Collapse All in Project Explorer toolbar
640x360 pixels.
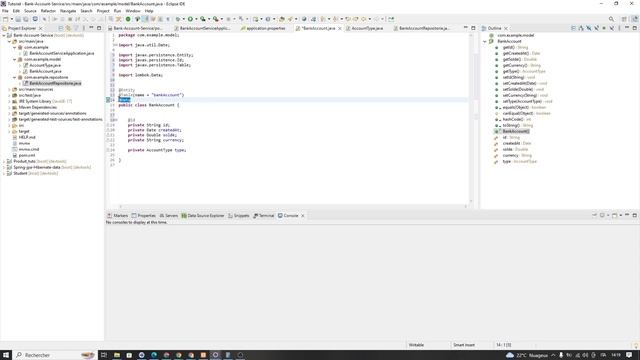click(61, 28)
